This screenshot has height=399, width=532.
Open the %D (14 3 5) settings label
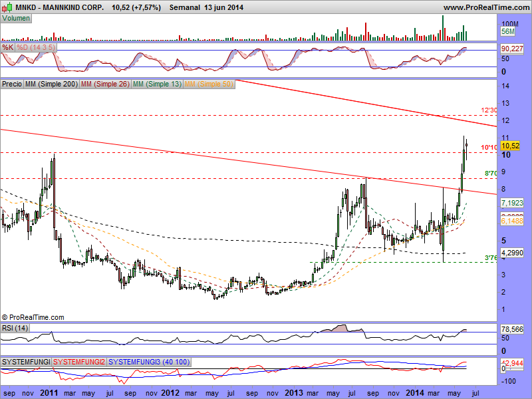(x=36, y=47)
